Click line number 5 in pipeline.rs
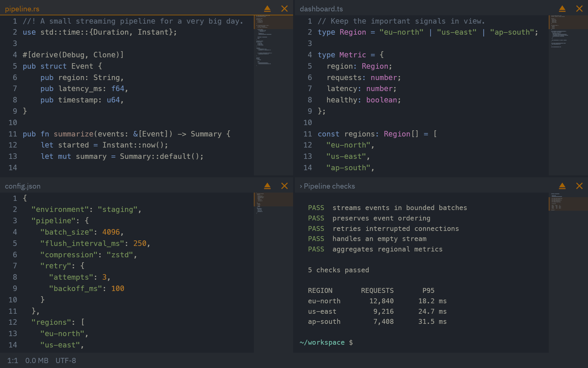This screenshot has height=368, width=588. coord(15,66)
